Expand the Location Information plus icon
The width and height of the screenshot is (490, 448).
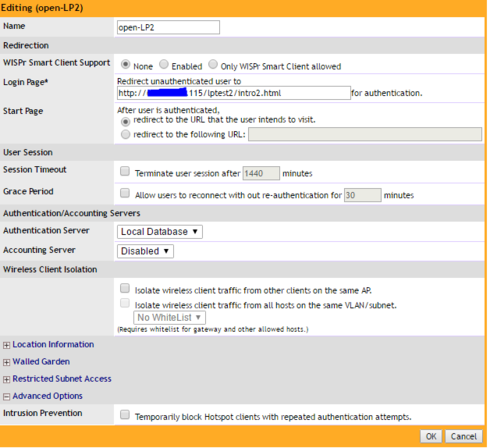[6, 345]
